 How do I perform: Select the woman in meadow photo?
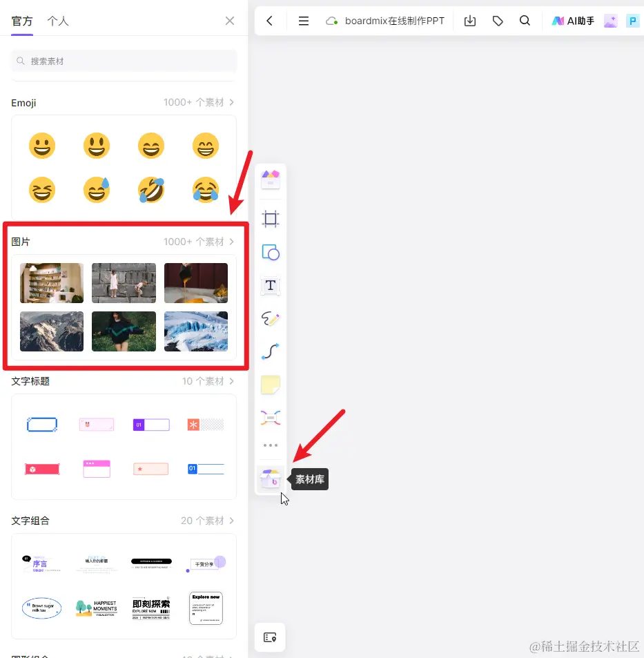[x=124, y=331]
